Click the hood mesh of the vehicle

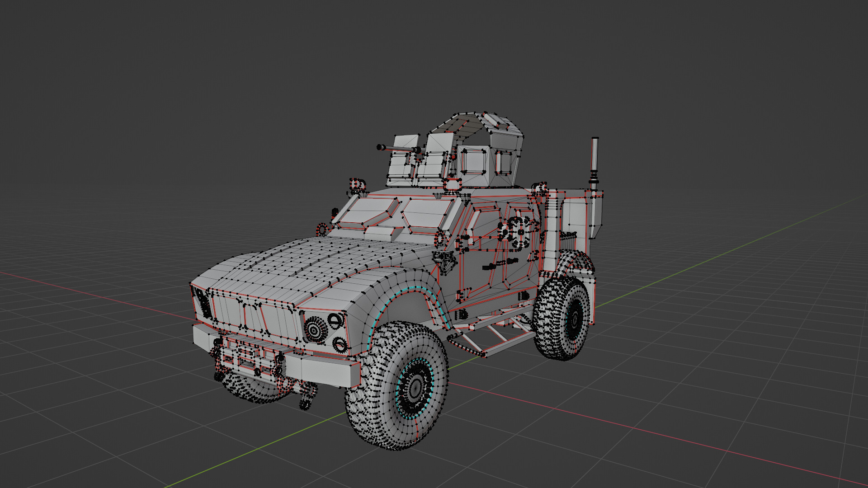(x=312, y=267)
